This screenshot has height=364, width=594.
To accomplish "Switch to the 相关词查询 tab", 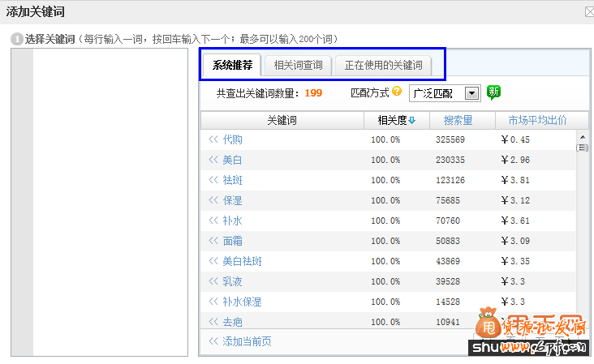I will pos(298,66).
